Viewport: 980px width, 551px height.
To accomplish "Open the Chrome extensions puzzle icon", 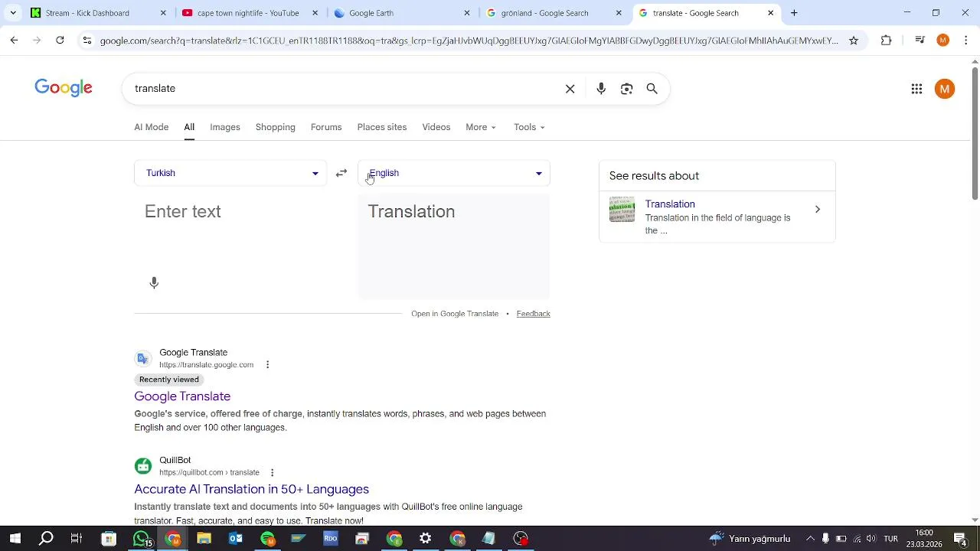I will [x=887, y=41].
